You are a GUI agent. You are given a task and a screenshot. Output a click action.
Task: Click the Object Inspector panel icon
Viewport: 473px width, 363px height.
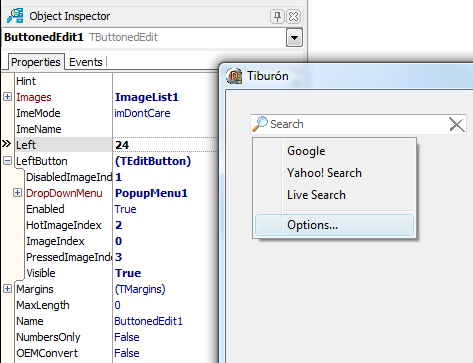click(15, 16)
